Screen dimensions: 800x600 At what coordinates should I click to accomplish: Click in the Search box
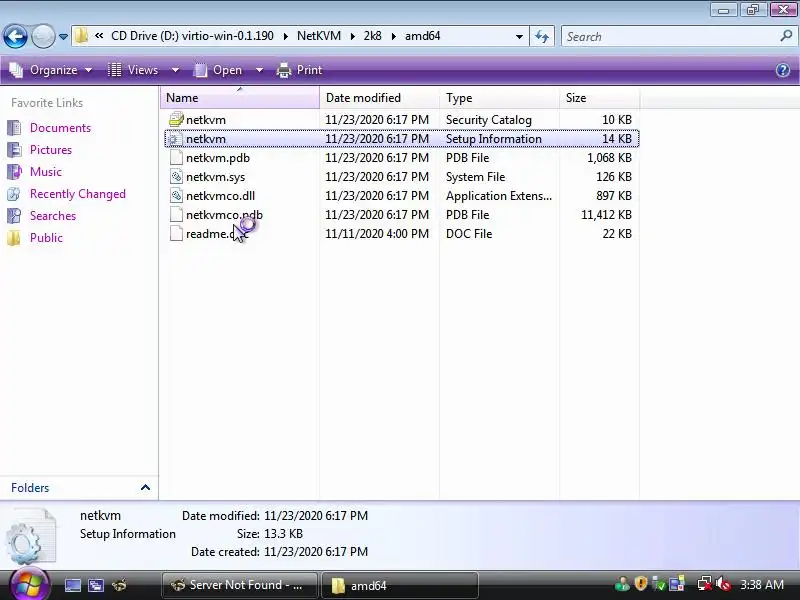pos(671,37)
